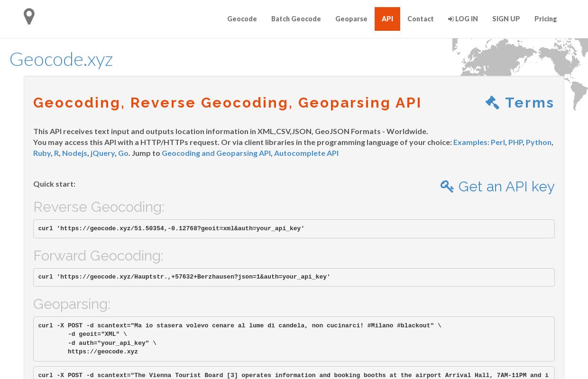Click the 'Reverse Geocoding:' heading
588x379 pixels.
click(x=99, y=207)
